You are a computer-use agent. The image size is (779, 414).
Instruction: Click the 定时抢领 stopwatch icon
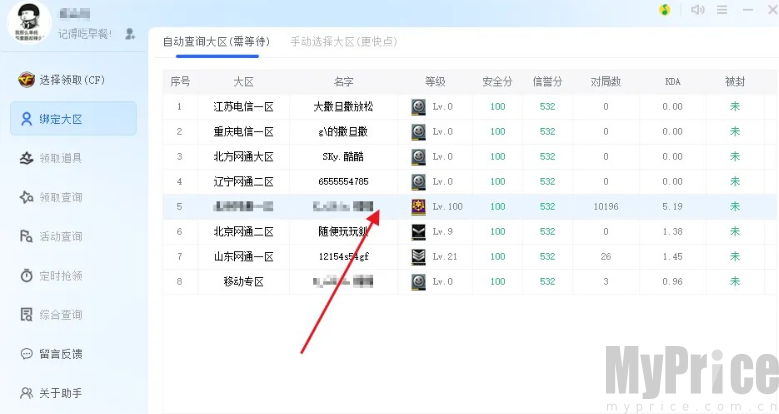[x=26, y=275]
